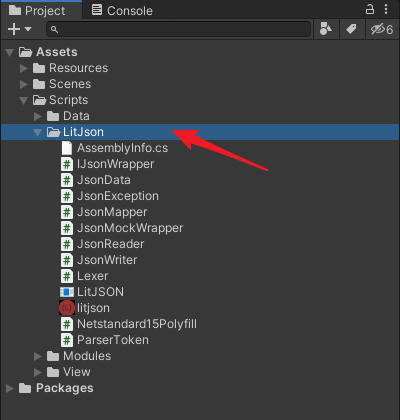The width and height of the screenshot is (400, 420).
Task: Switch to the Console tab
Action: pos(122,10)
